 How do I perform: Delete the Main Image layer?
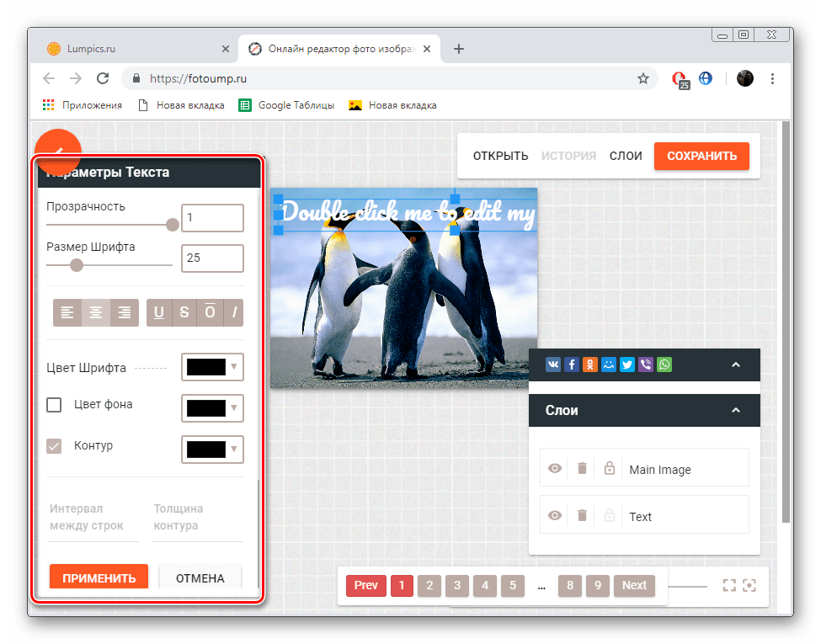(x=582, y=469)
